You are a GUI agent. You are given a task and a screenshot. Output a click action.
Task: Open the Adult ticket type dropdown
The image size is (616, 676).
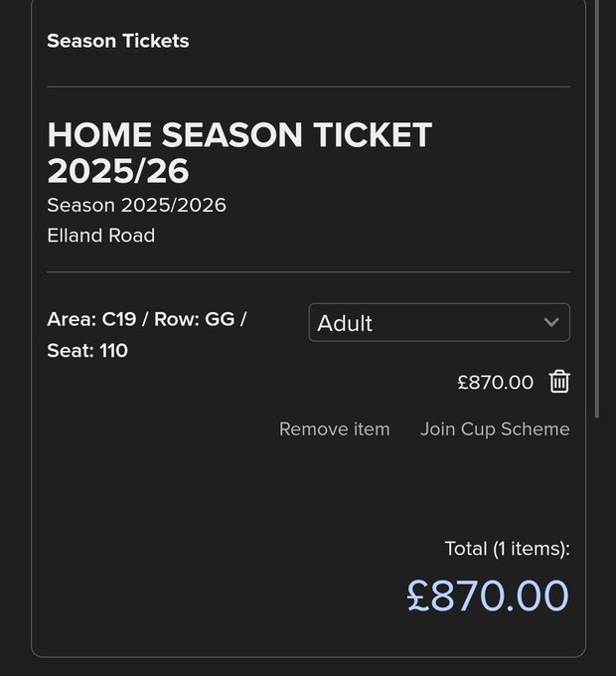439,322
